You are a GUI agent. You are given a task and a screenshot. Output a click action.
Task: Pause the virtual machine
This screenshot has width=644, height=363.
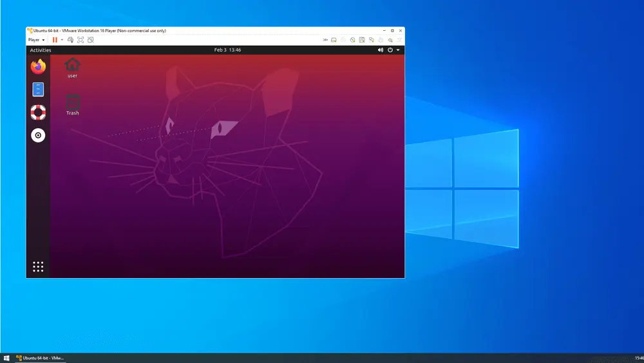click(55, 40)
